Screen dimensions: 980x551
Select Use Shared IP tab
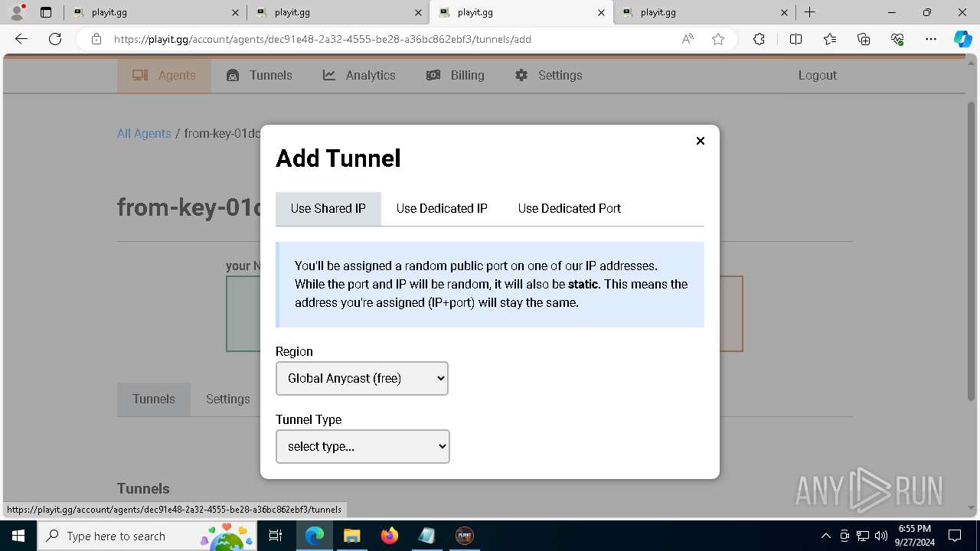(x=328, y=208)
